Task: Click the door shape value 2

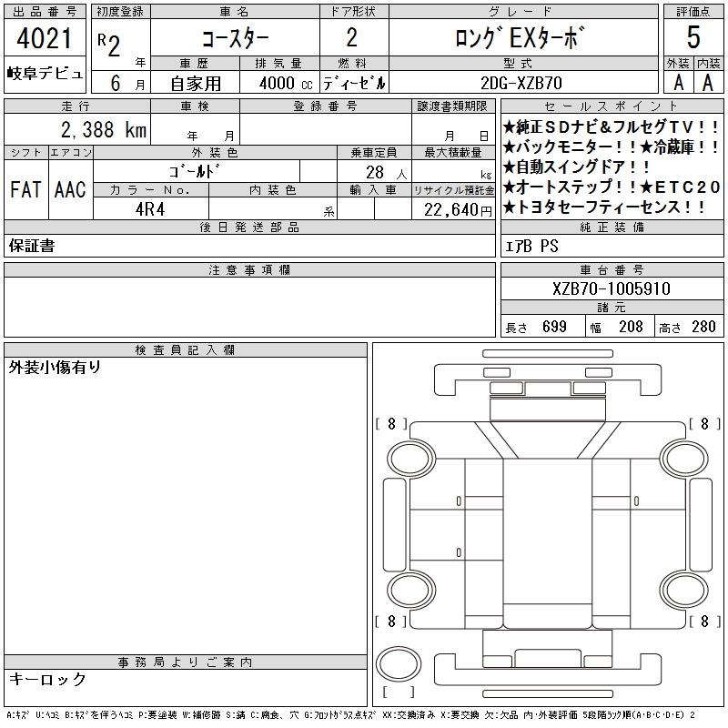Action: [352, 37]
